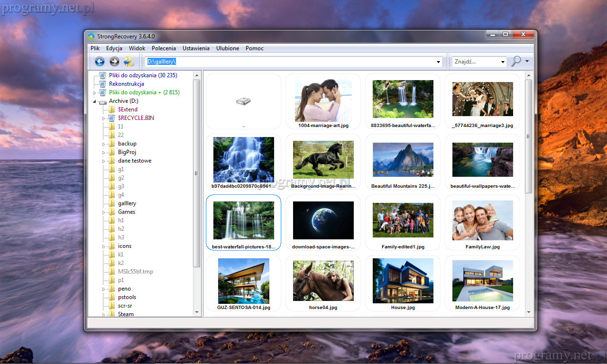
Task: Collapse the Archive (D:) tree node
Action: point(94,101)
